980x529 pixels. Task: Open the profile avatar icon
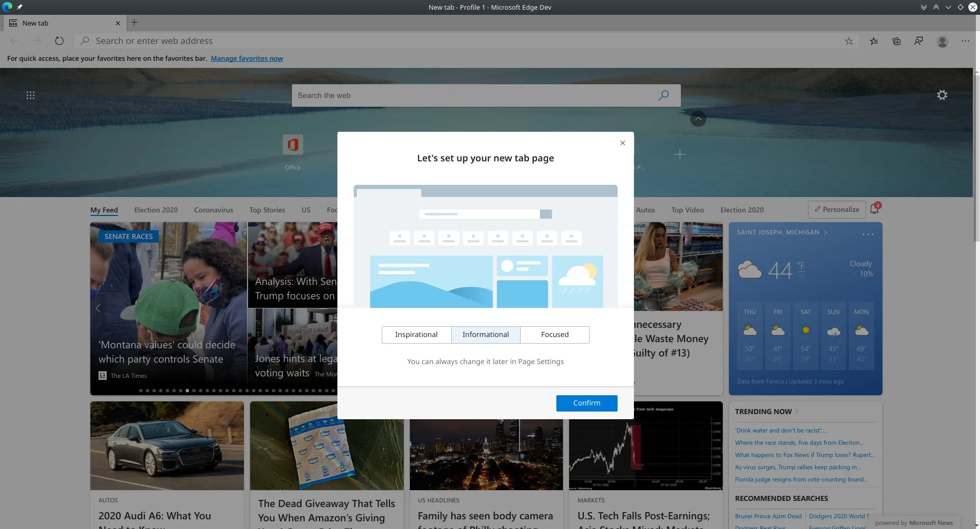942,41
